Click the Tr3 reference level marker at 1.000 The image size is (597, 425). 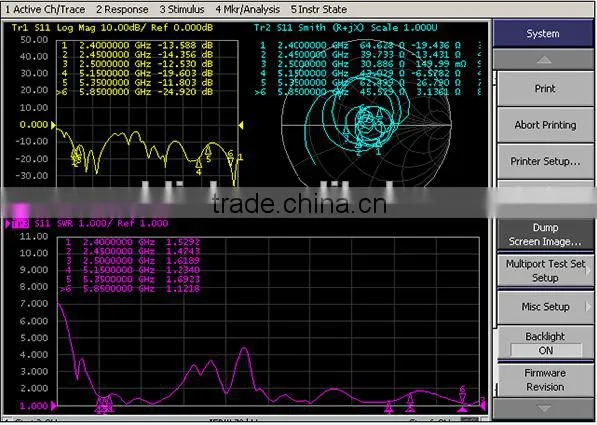(x=53, y=406)
